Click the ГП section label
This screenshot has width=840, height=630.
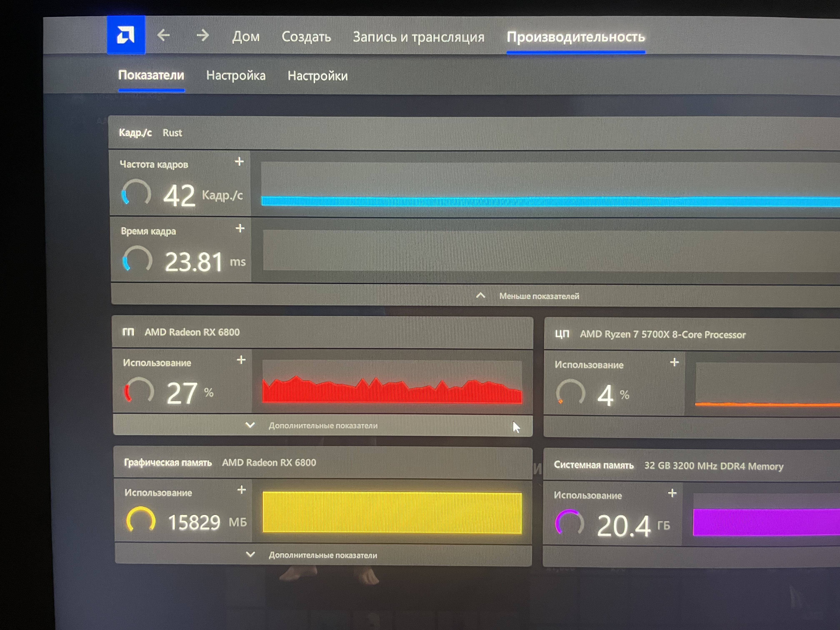point(128,332)
